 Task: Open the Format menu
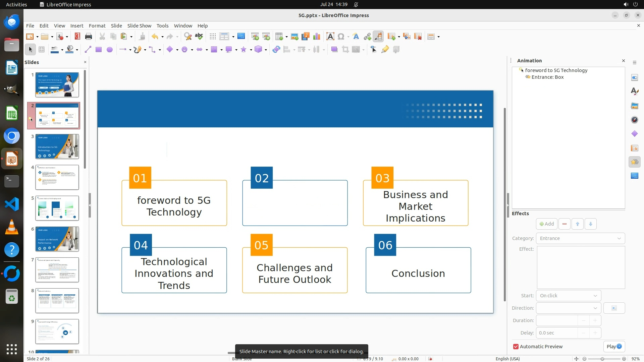pos(97,25)
